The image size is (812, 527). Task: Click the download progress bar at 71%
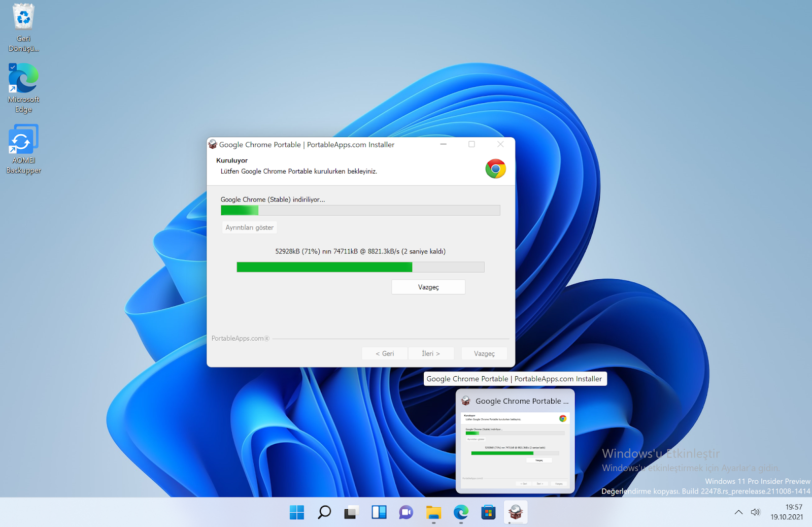360,267
